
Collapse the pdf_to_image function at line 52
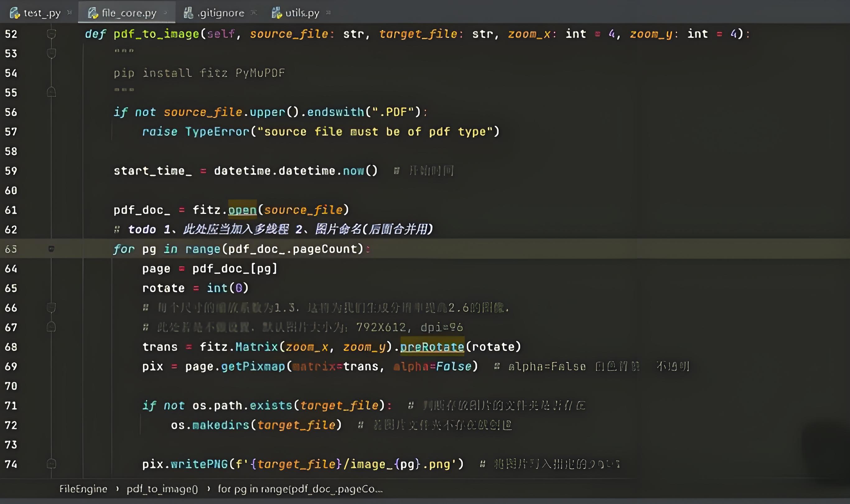pyautogui.click(x=51, y=34)
